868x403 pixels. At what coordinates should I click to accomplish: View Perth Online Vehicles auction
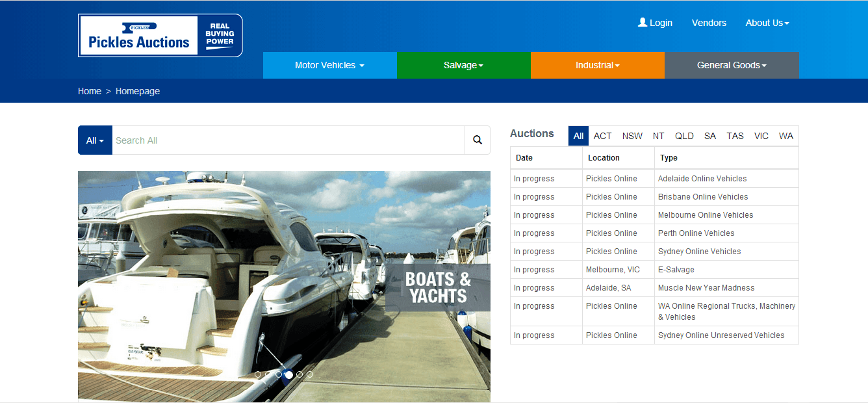tap(696, 233)
